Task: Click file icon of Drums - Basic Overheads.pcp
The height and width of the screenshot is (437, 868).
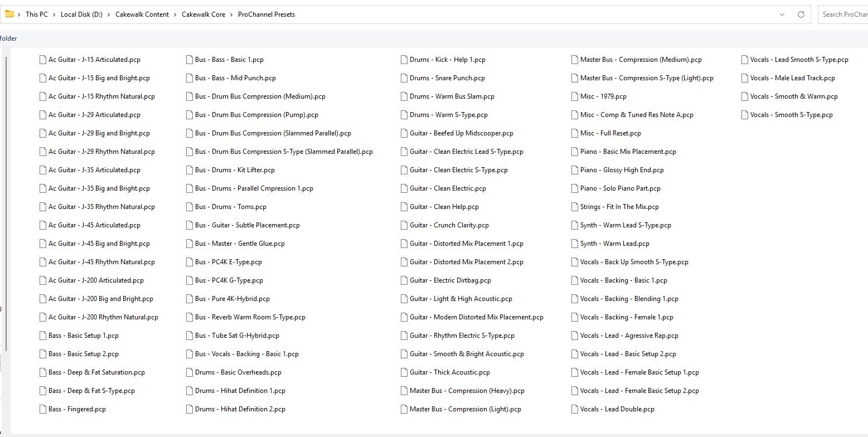Action: coord(190,372)
